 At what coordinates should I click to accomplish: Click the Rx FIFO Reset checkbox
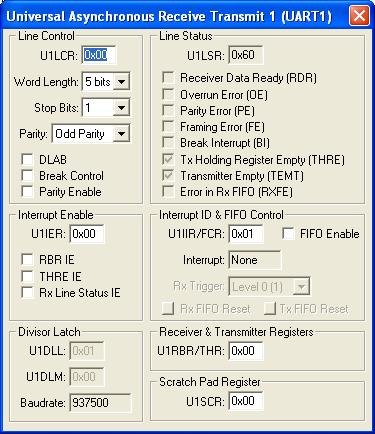[168, 309]
